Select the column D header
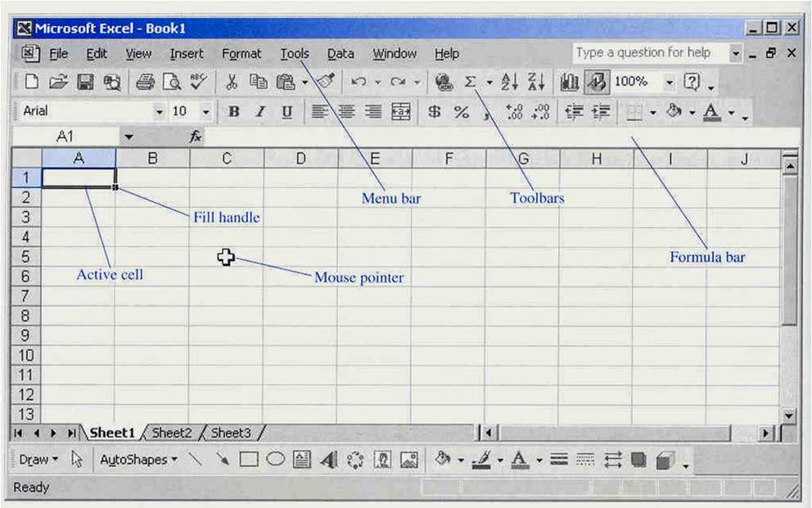812x508 pixels. (x=300, y=159)
